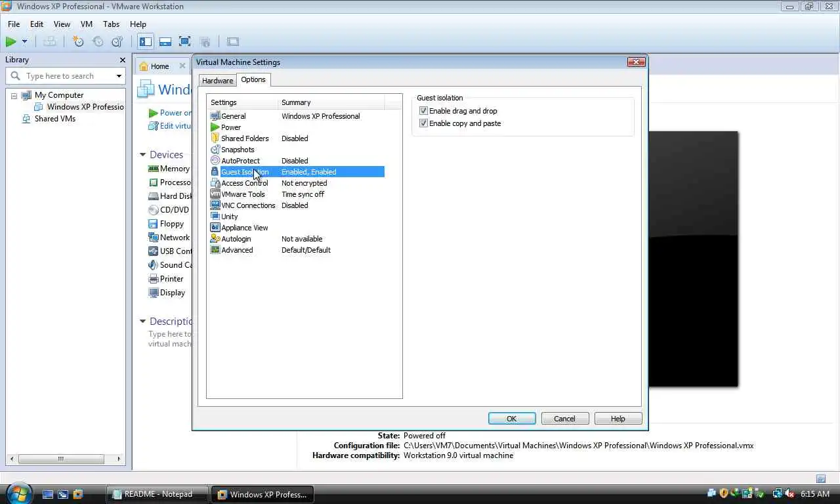
Task: Select the VNC Connections settings icon
Action: point(215,205)
